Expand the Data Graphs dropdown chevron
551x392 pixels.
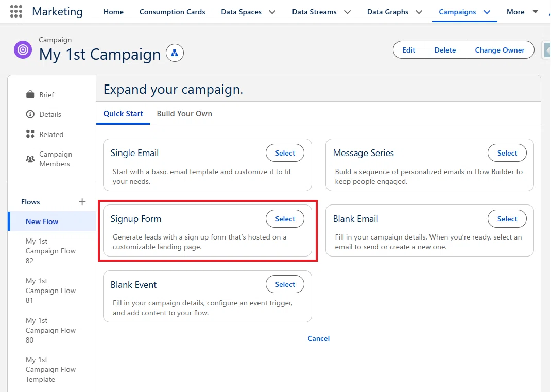pyautogui.click(x=419, y=12)
